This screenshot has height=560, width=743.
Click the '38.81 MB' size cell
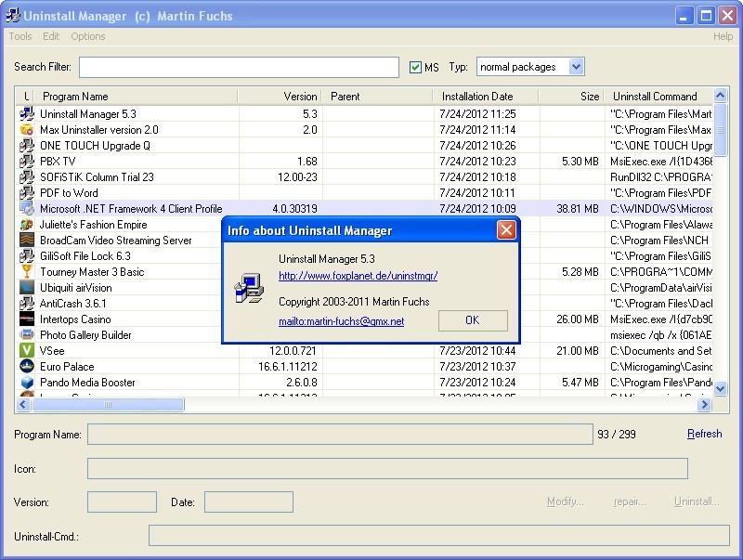578,209
